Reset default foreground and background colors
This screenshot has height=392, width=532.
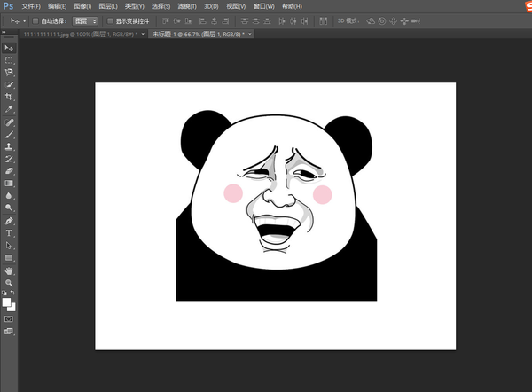(4, 293)
